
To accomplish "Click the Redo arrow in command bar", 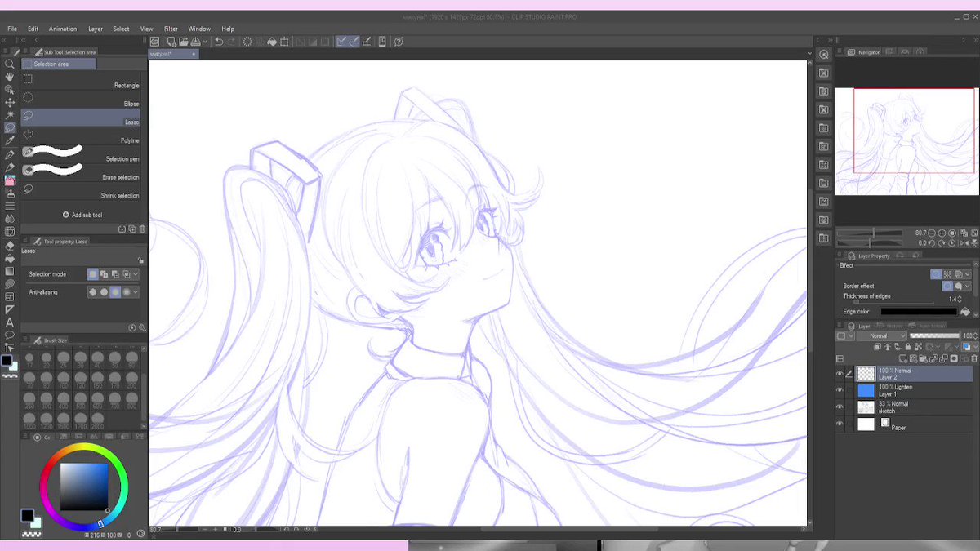I will coord(232,42).
